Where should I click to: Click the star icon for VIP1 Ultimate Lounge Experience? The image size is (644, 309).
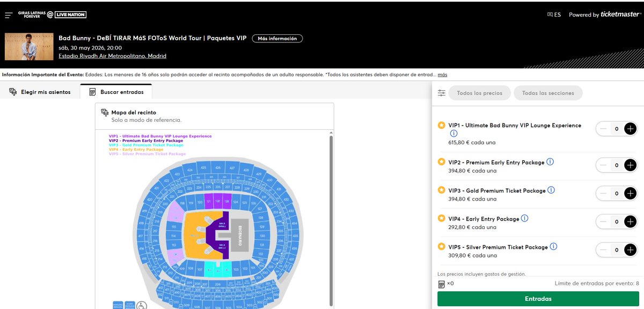point(441,126)
